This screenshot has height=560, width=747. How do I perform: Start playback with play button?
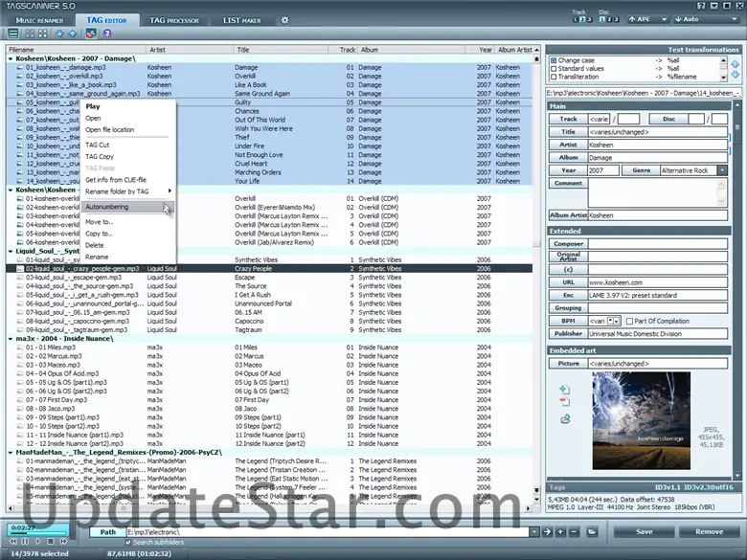(x=38, y=542)
